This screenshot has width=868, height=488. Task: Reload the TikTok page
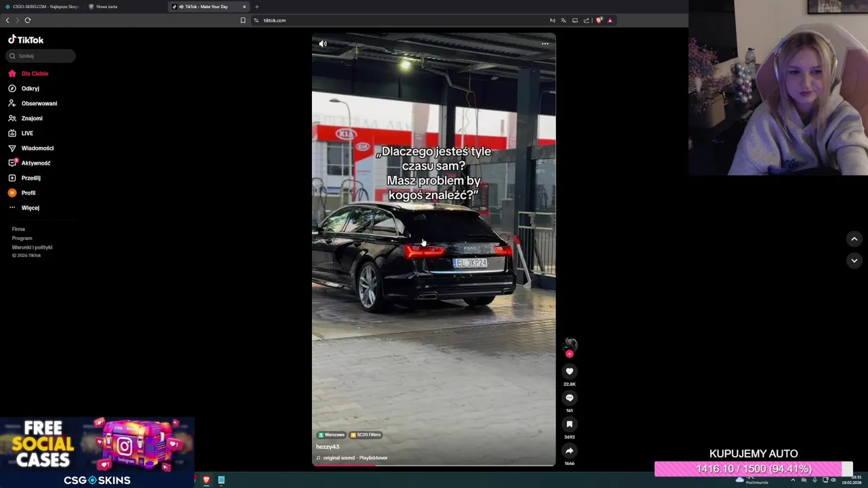(28, 20)
